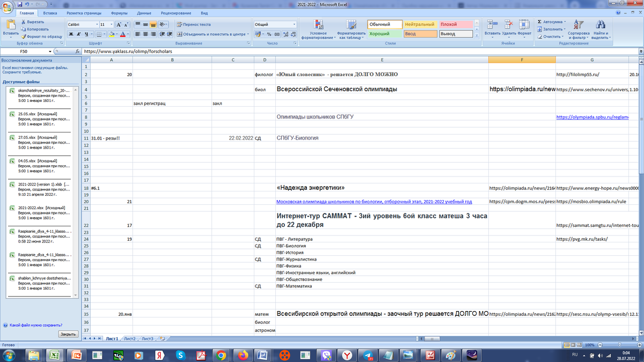Screen dimensions: 644x362
Task: Undo the last action
Action: (28, 4)
